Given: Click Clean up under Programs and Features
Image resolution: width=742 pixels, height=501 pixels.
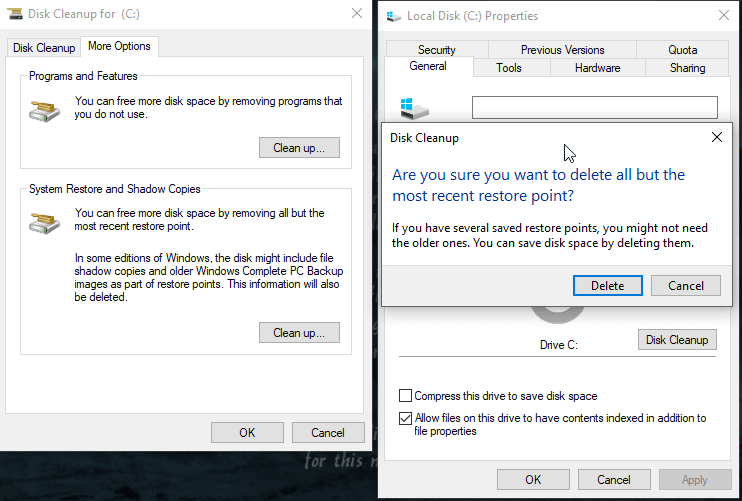Looking at the screenshot, I should pos(299,148).
